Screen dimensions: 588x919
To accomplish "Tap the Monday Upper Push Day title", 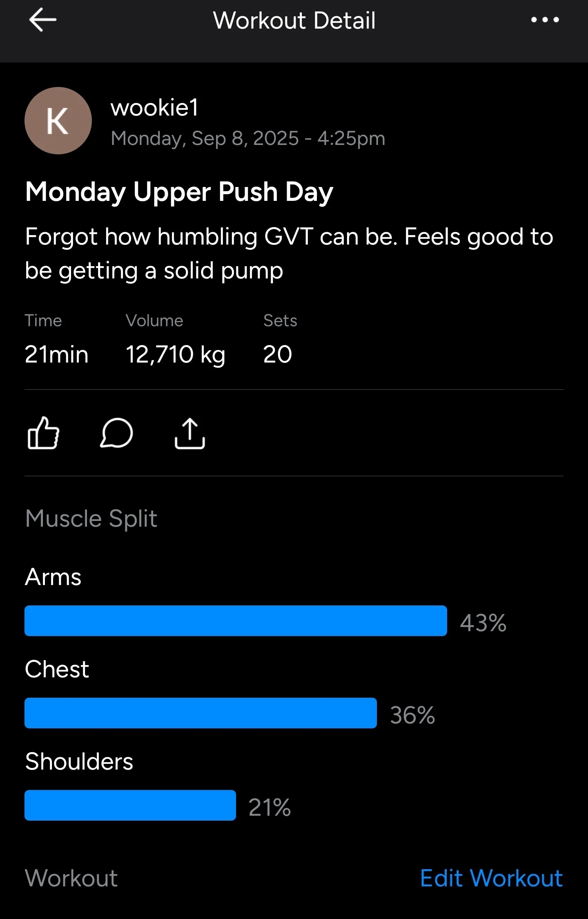I will point(179,192).
